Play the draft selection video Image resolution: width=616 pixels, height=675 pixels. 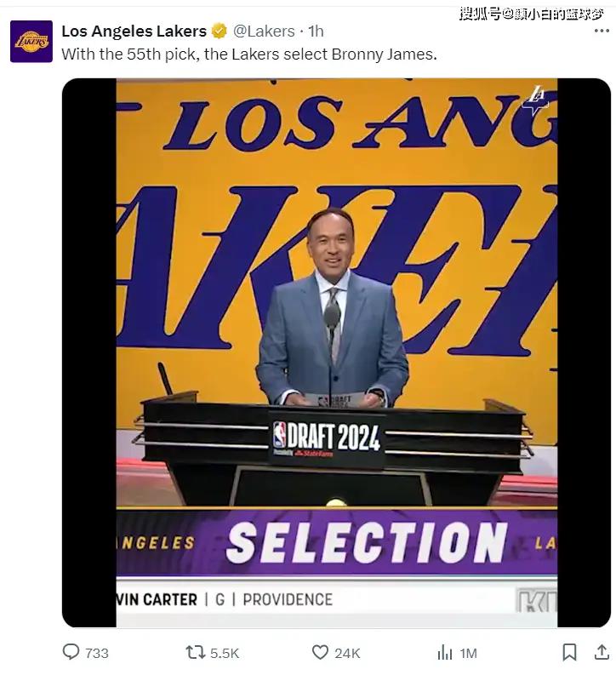336,352
